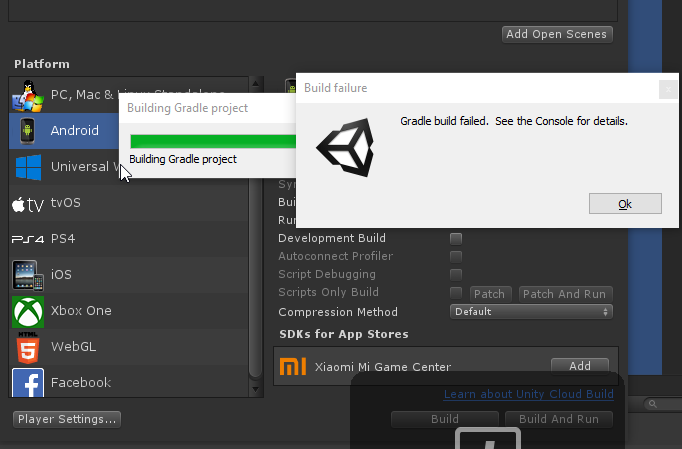Select the tvOS platform row
The image size is (682, 449).
pyautogui.click(x=129, y=203)
